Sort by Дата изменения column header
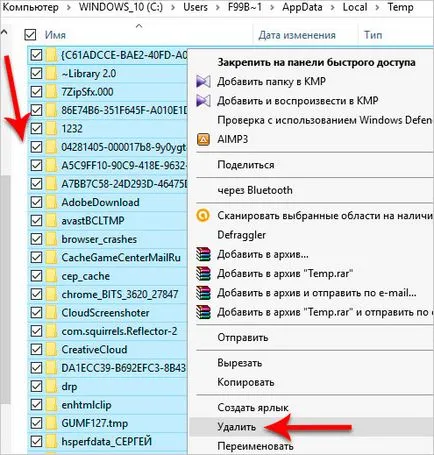Image resolution: width=434 pixels, height=455 pixels. 297,35
